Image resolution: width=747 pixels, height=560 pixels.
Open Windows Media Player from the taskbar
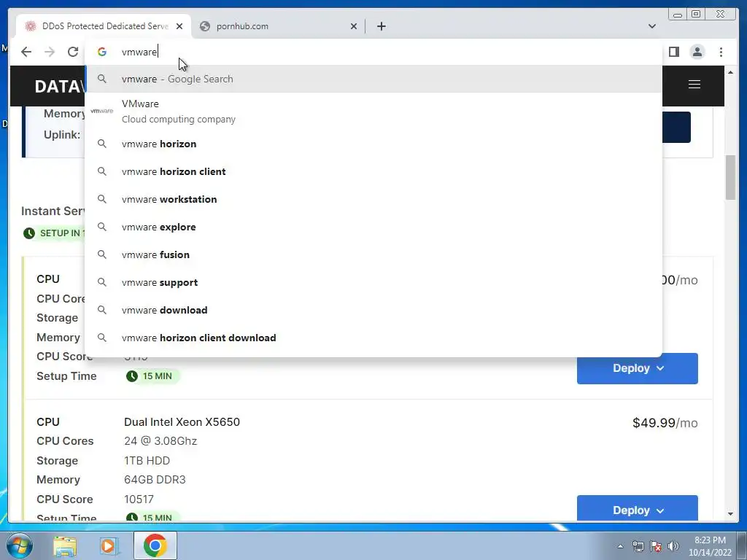pyautogui.click(x=109, y=545)
